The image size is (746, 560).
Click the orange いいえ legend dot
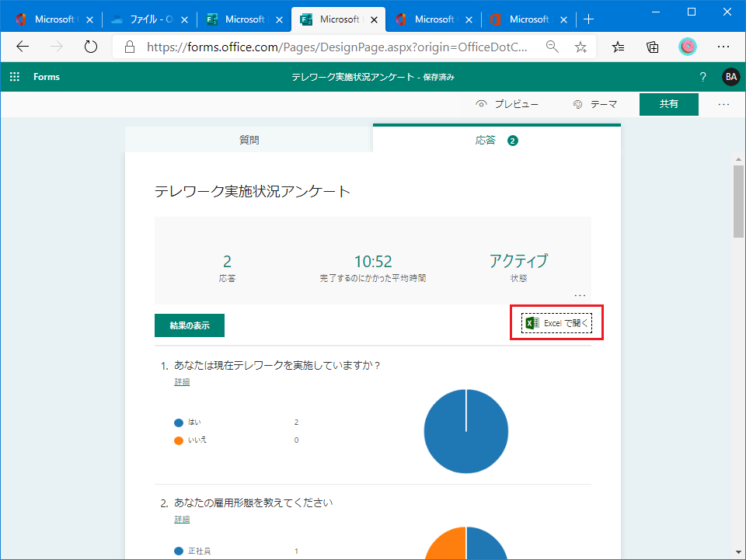point(179,440)
